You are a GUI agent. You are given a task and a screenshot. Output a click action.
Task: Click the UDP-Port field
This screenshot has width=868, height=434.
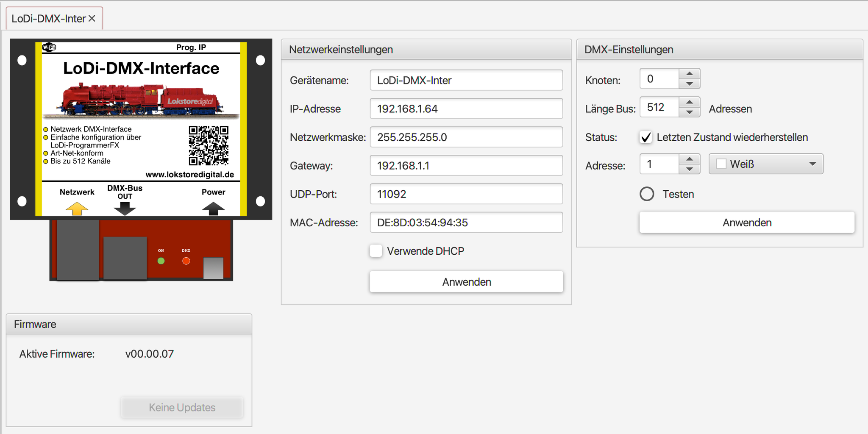[466, 194]
